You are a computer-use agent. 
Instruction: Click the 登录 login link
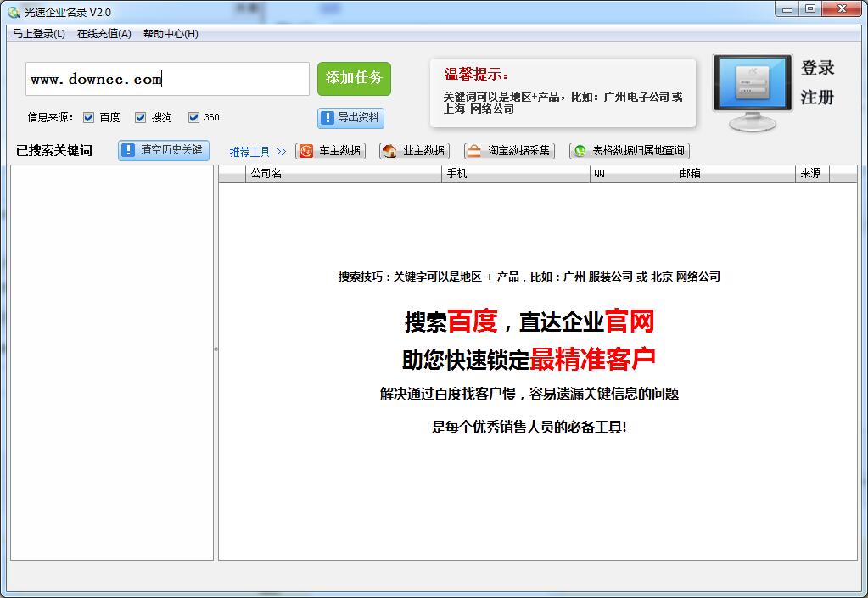(816, 70)
